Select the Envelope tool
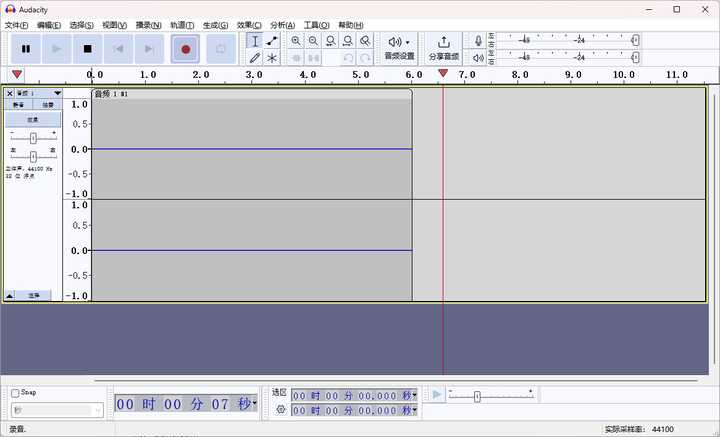Screen dimensions: 720x437 (272, 41)
